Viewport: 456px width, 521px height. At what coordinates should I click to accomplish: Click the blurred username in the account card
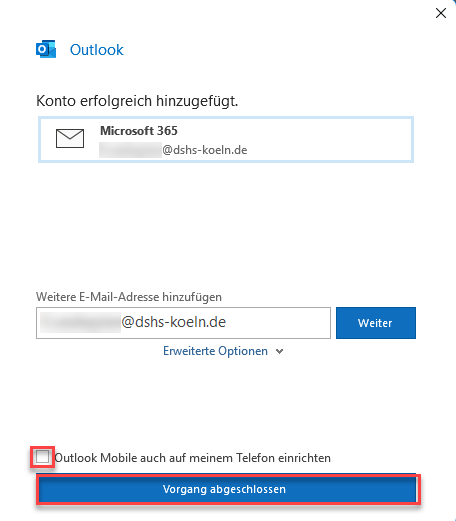tap(131, 150)
